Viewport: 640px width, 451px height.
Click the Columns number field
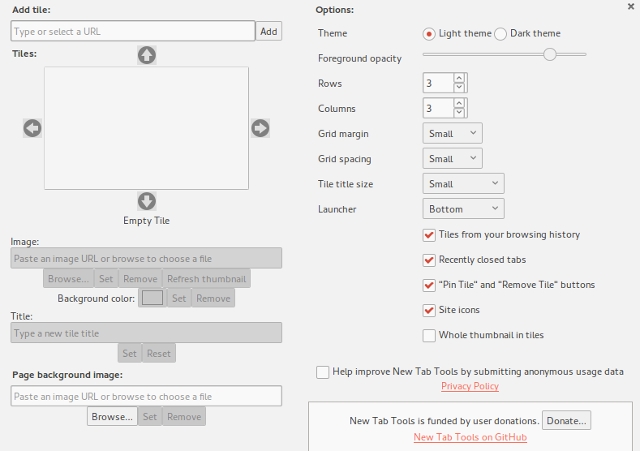pyautogui.click(x=438, y=108)
